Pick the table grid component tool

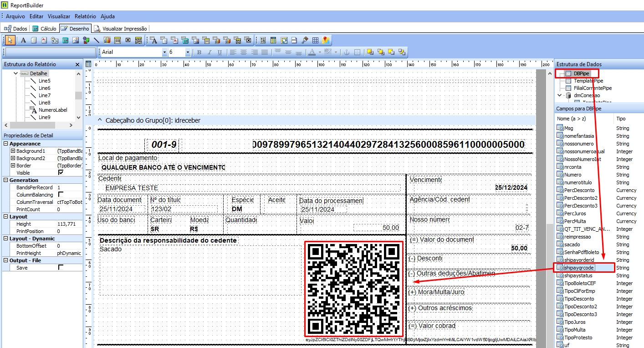click(315, 40)
